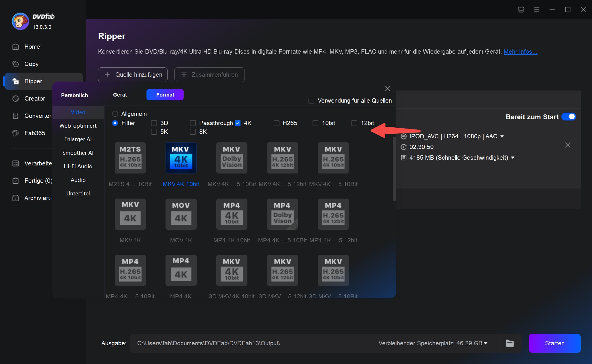Open the Hi-Fi Audio category
Screen dimensions: 592x364
coord(78,166)
